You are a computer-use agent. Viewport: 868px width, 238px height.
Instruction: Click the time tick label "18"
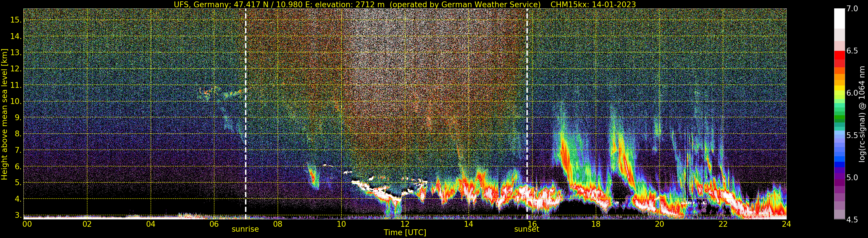[596, 224]
